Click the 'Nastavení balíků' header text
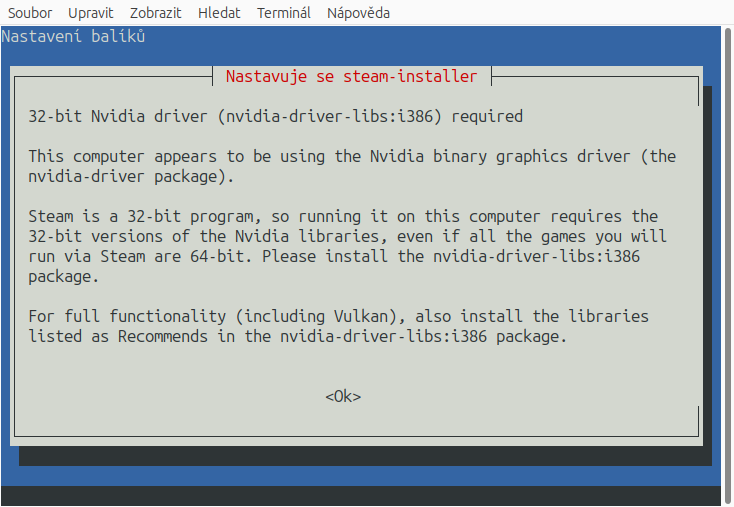Image resolution: width=734 pixels, height=507 pixels. point(73,37)
